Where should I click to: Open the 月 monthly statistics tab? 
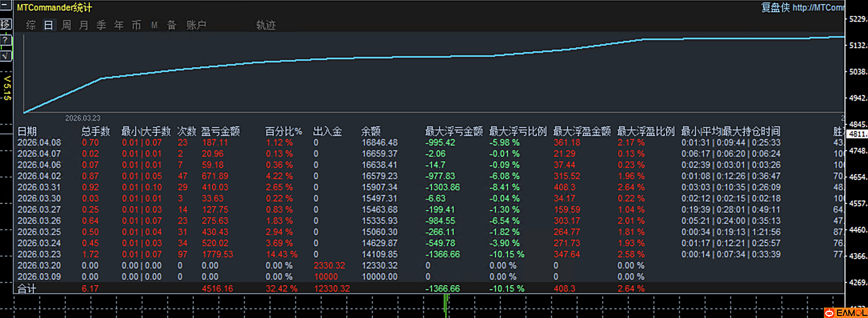[x=84, y=25]
